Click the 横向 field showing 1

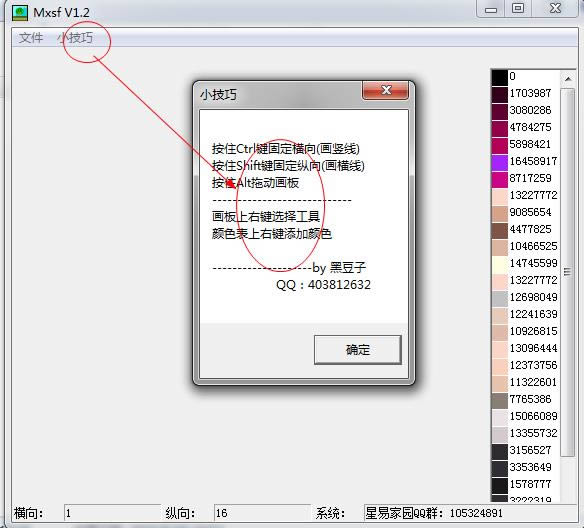[112, 513]
